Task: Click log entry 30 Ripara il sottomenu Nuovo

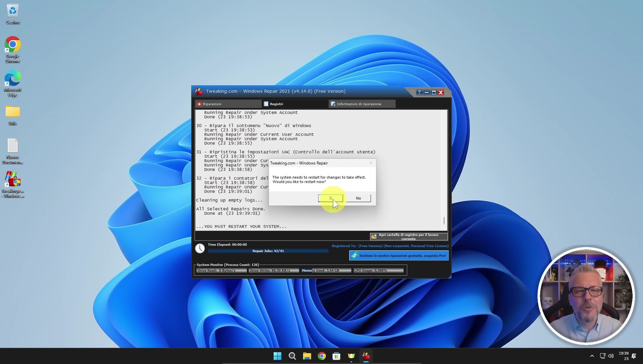Action: [x=254, y=126]
